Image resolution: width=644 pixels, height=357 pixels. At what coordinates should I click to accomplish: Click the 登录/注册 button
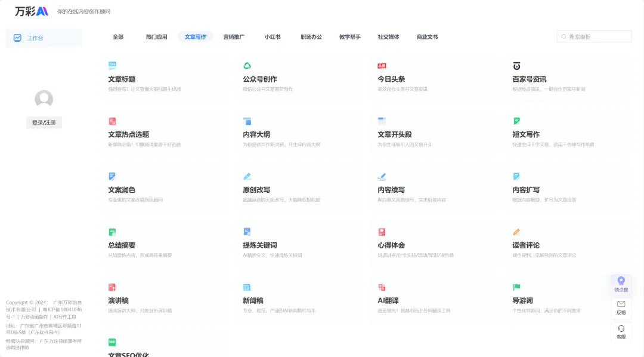pos(44,122)
